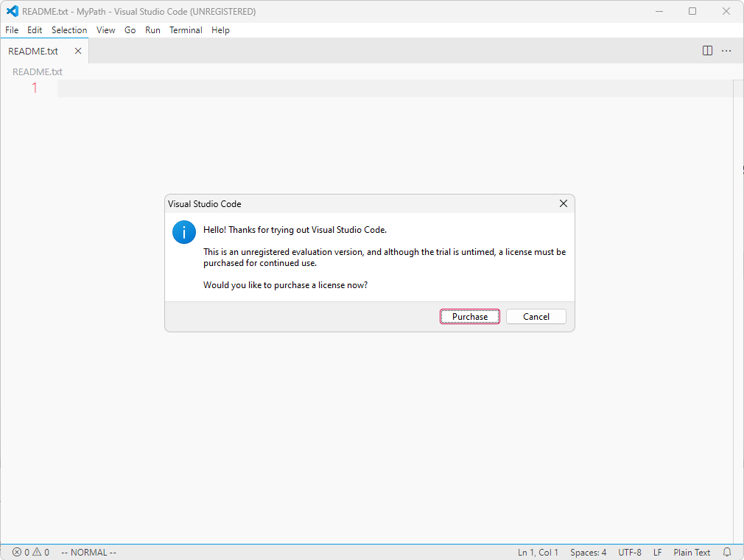This screenshot has width=744, height=560.
Task: Open the Terminal menu
Action: (186, 30)
